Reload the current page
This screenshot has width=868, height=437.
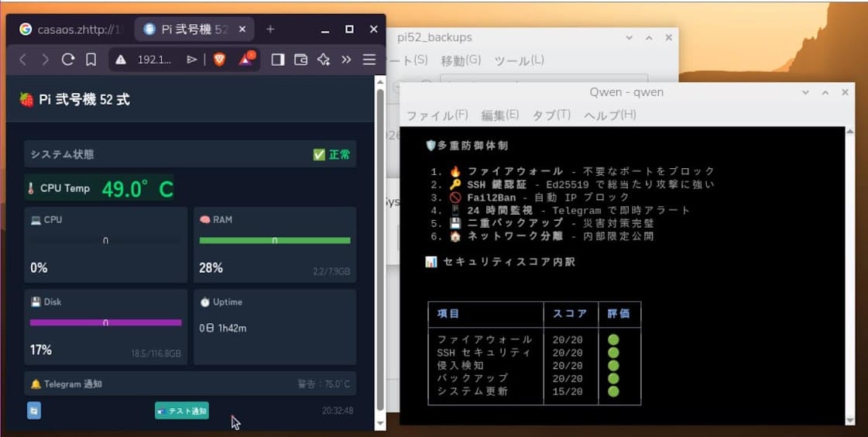point(68,60)
